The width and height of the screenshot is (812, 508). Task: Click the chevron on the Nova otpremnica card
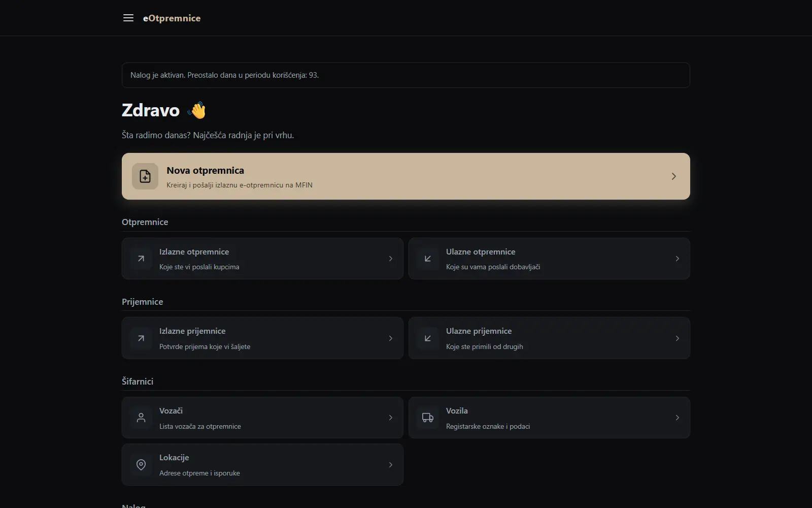[674, 176]
